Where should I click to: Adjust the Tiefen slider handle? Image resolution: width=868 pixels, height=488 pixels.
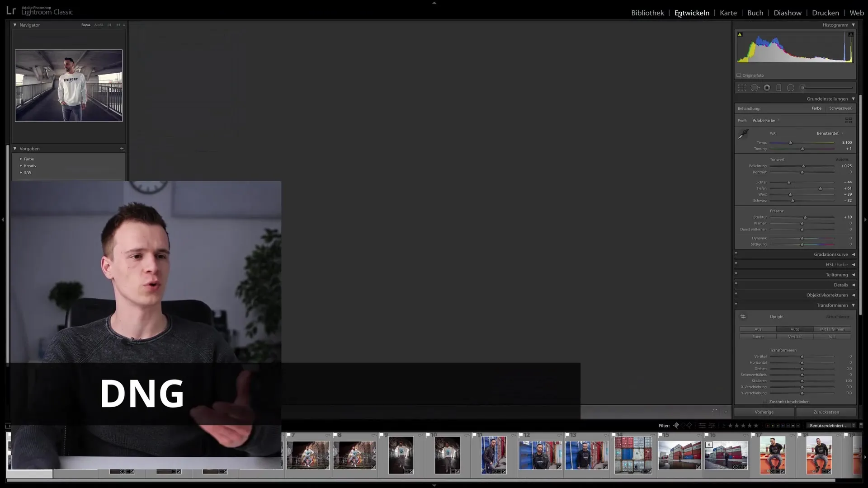click(820, 188)
